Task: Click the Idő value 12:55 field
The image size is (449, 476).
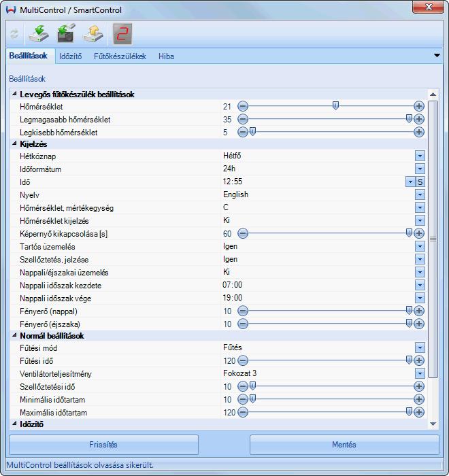Action: pyautogui.click(x=313, y=182)
